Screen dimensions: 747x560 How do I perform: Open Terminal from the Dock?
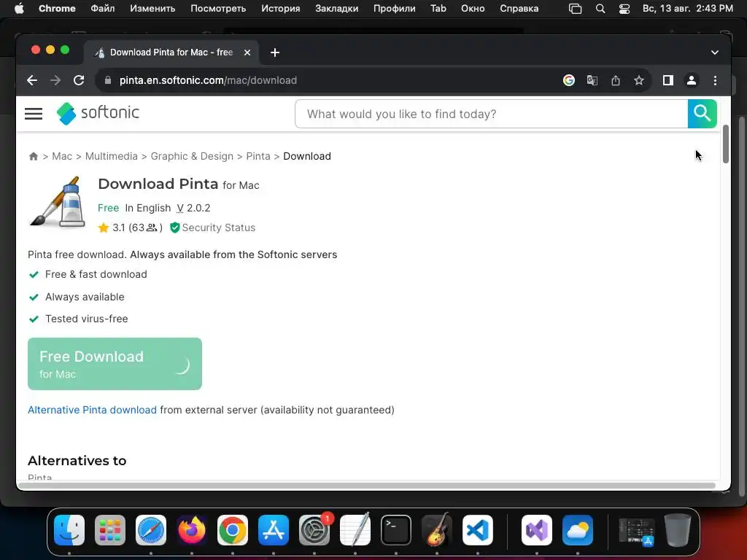(396, 530)
